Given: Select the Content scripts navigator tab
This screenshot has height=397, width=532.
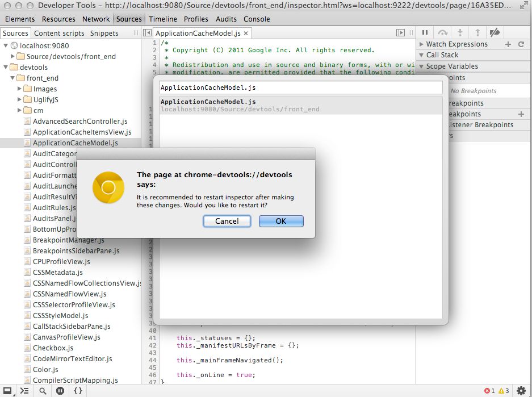Looking at the screenshot, I should click(x=59, y=34).
